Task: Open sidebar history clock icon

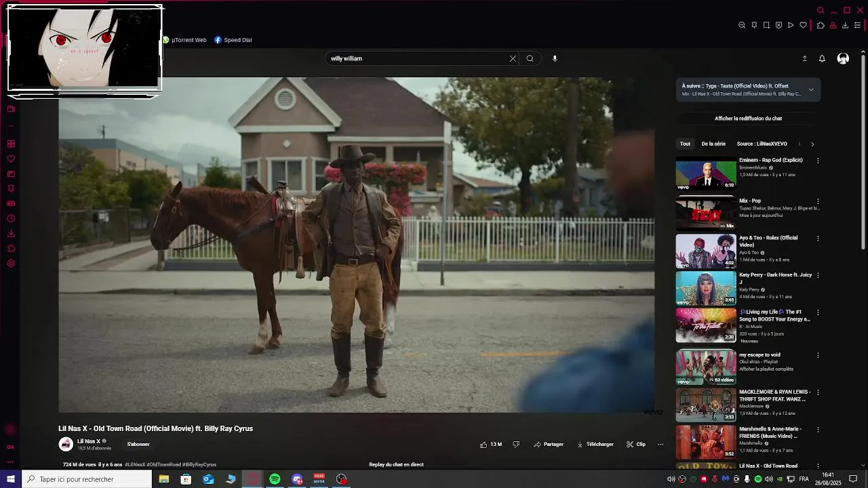Action: [x=11, y=218]
